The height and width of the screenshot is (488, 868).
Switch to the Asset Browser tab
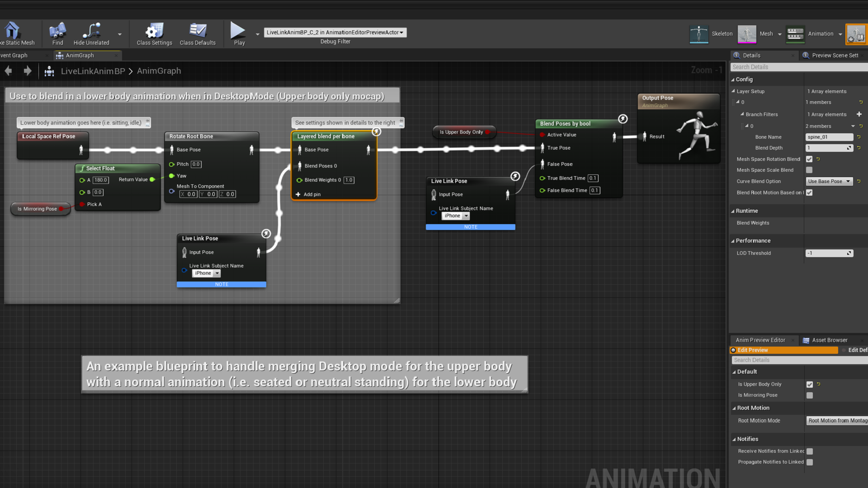829,340
